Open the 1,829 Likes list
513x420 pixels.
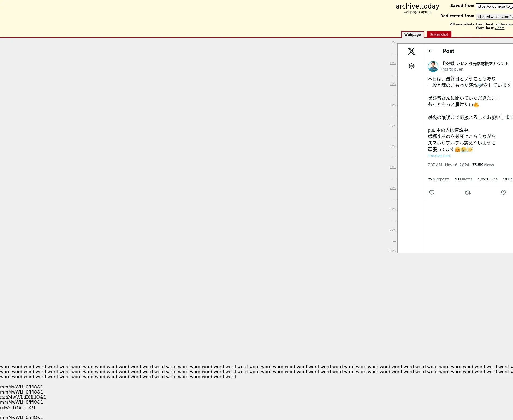(487, 179)
